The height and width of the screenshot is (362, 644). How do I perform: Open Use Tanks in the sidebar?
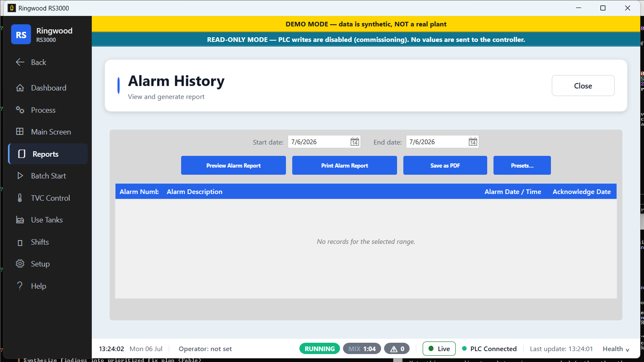[48, 220]
